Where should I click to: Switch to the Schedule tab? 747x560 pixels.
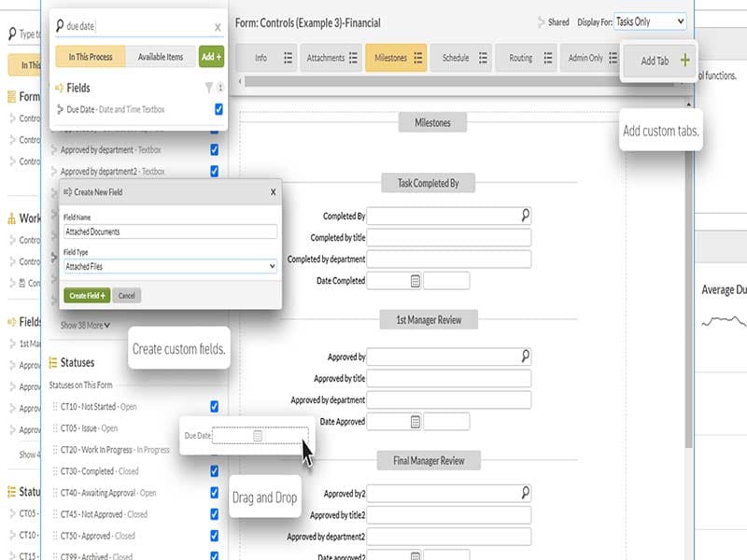pos(457,57)
